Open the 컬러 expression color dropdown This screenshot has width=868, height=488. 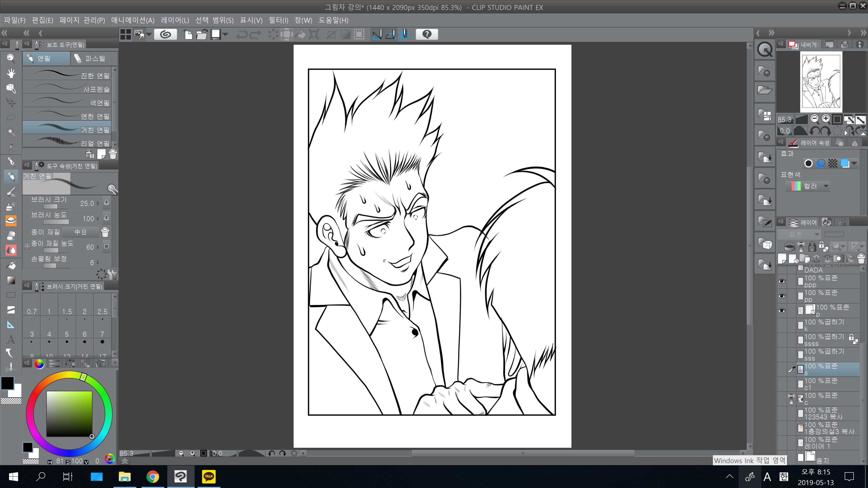point(807,186)
